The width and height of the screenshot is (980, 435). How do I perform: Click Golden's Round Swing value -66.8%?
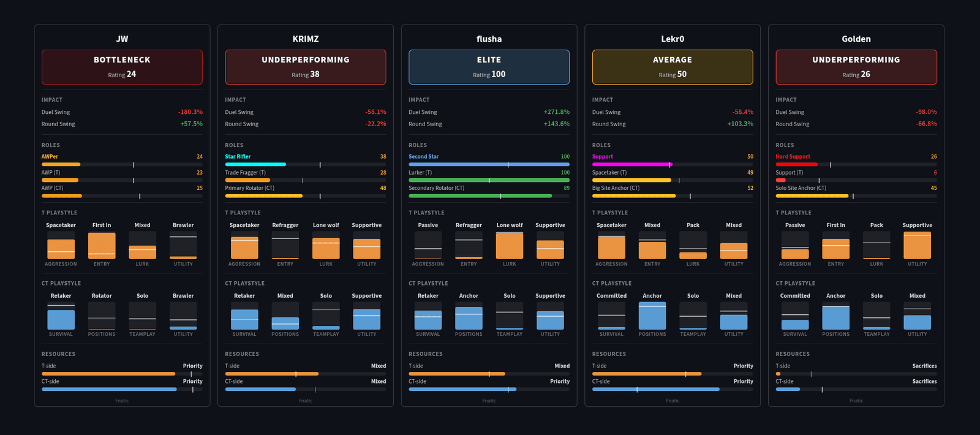point(927,124)
